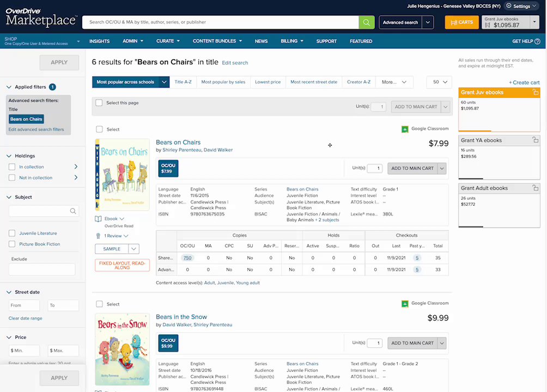Image resolution: width=547 pixels, height=392 pixels.
Task: Sort by Most recent street date
Action: [x=314, y=82]
